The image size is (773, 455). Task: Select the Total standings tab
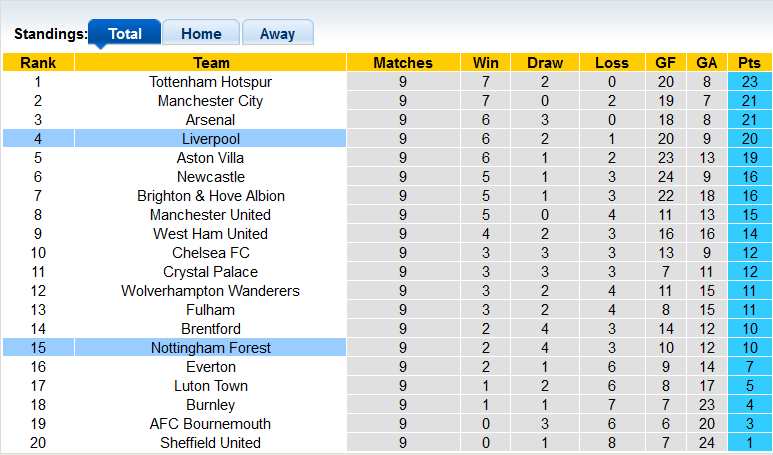pyautogui.click(x=125, y=33)
